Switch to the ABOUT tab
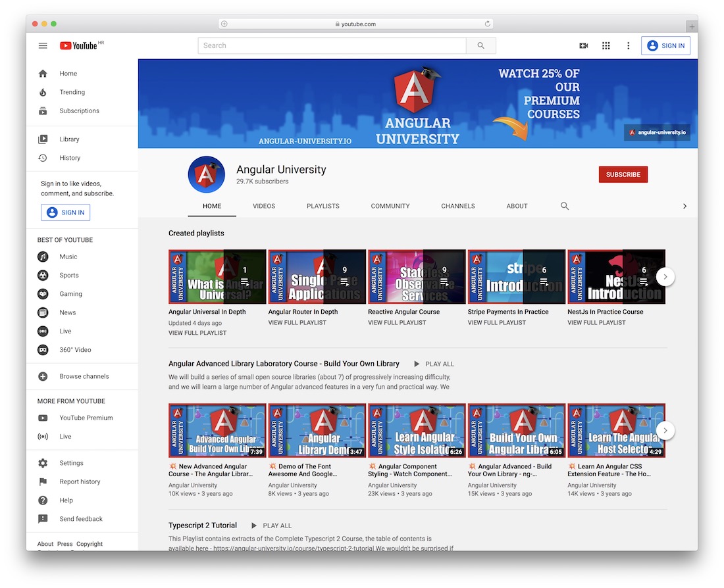724x588 pixels. click(517, 206)
